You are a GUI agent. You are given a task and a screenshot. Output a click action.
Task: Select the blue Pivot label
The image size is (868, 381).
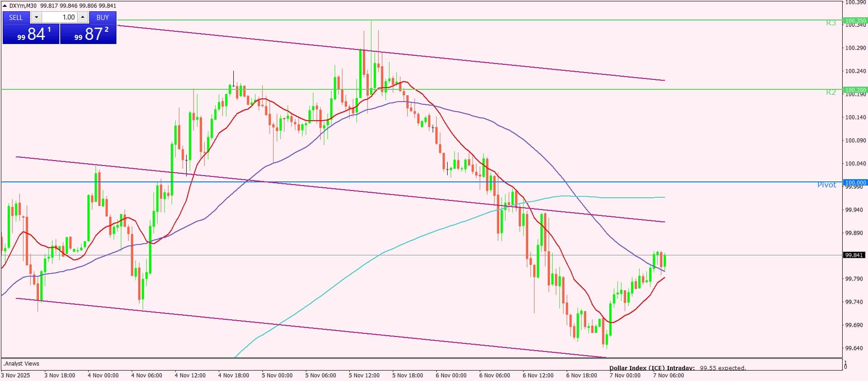(x=826, y=185)
